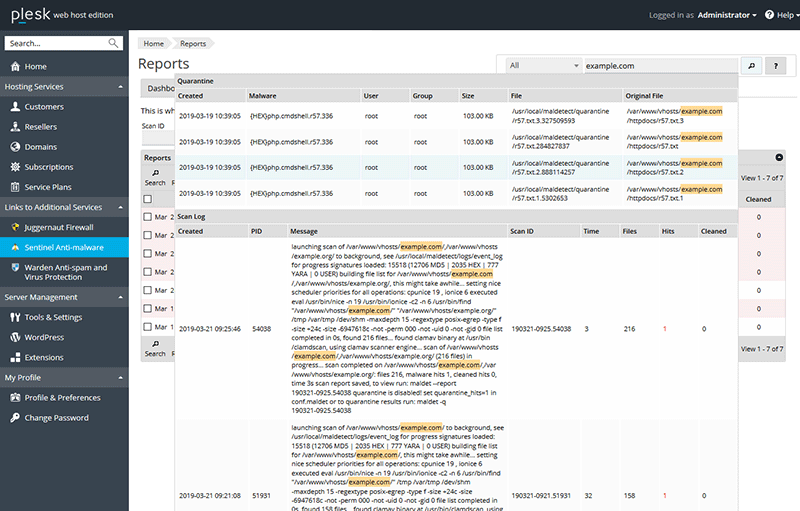Sort Scan Log by Message column
The width and height of the screenshot is (800, 511).
pyautogui.click(x=397, y=231)
